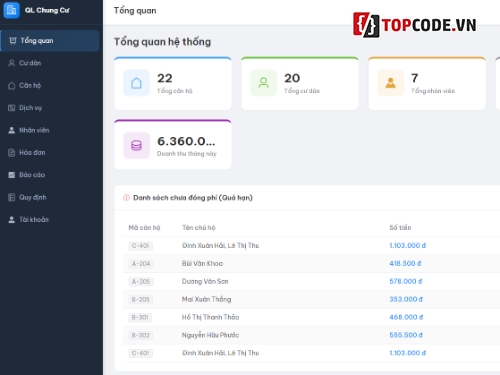Click the Quy định sidebar icon
The height and width of the screenshot is (375, 500).
point(12,197)
